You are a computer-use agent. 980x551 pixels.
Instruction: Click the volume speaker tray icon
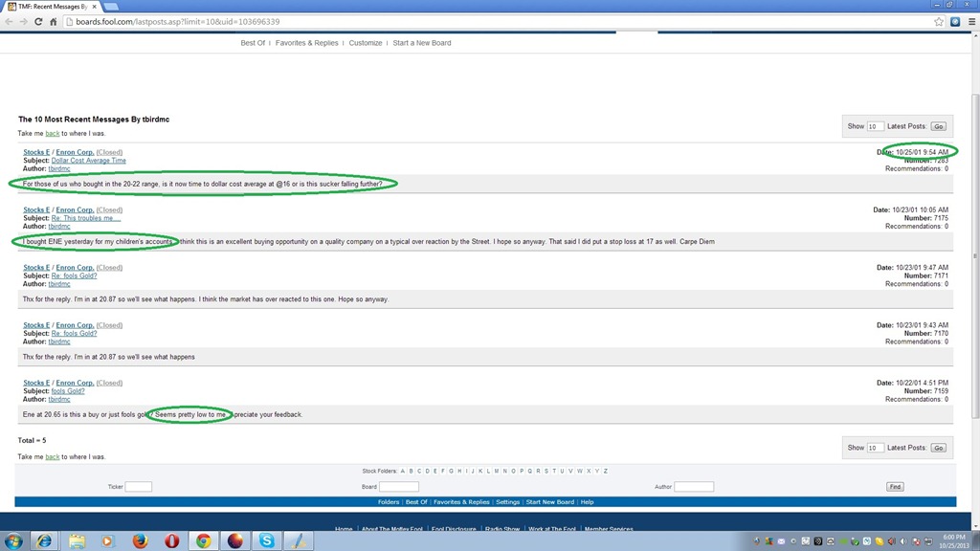click(x=903, y=541)
